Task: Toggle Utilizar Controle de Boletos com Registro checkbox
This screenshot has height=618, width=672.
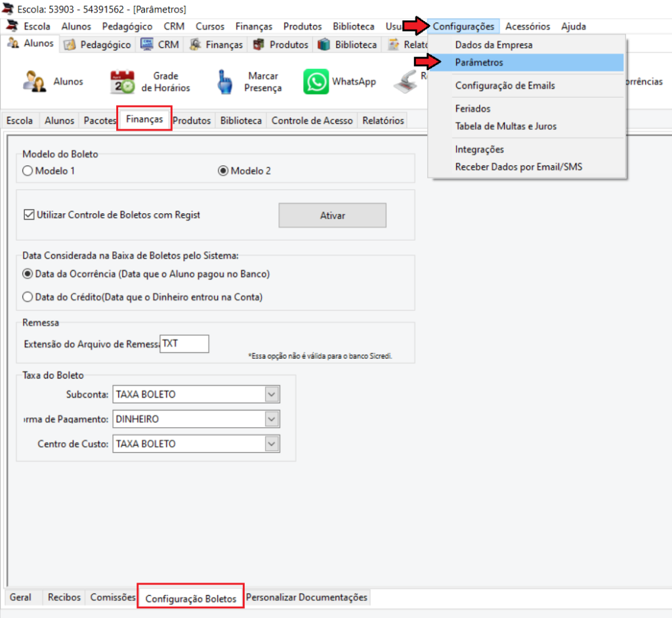Action: pos(29,215)
